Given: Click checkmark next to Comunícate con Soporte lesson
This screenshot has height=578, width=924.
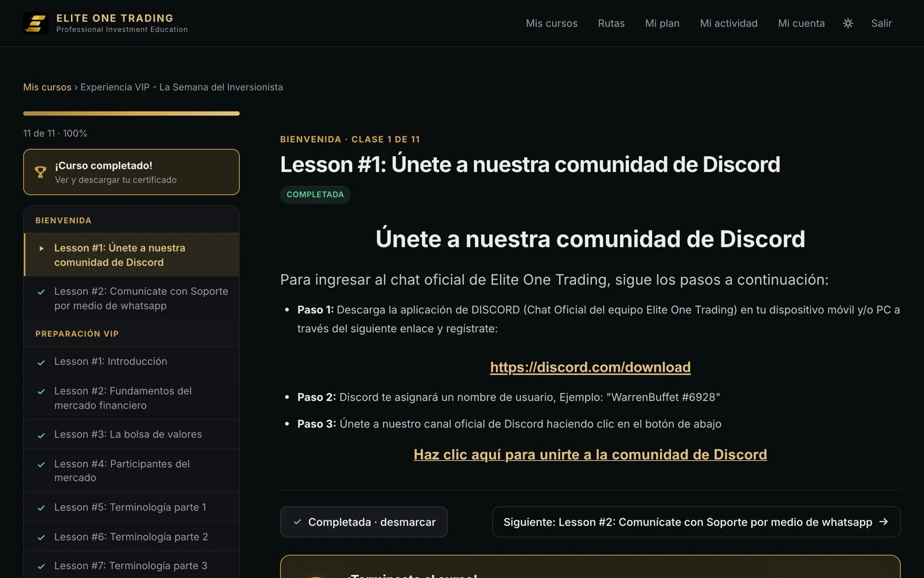Looking at the screenshot, I should coord(41,292).
